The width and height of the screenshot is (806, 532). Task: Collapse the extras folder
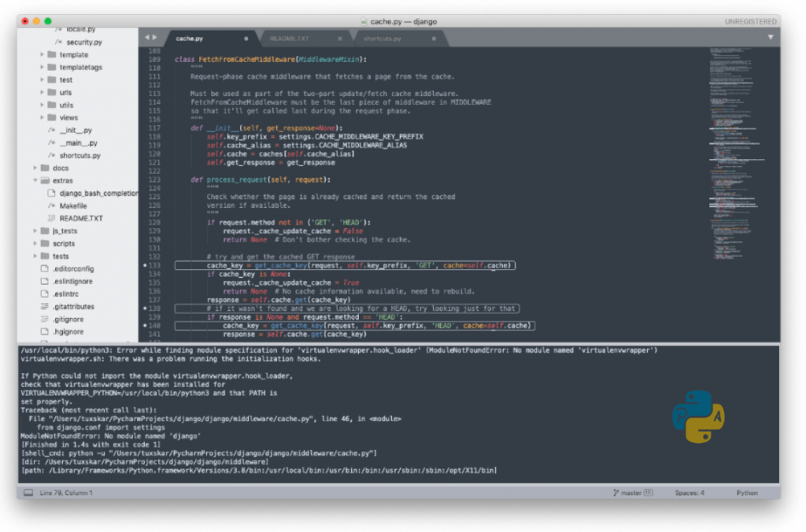point(35,180)
